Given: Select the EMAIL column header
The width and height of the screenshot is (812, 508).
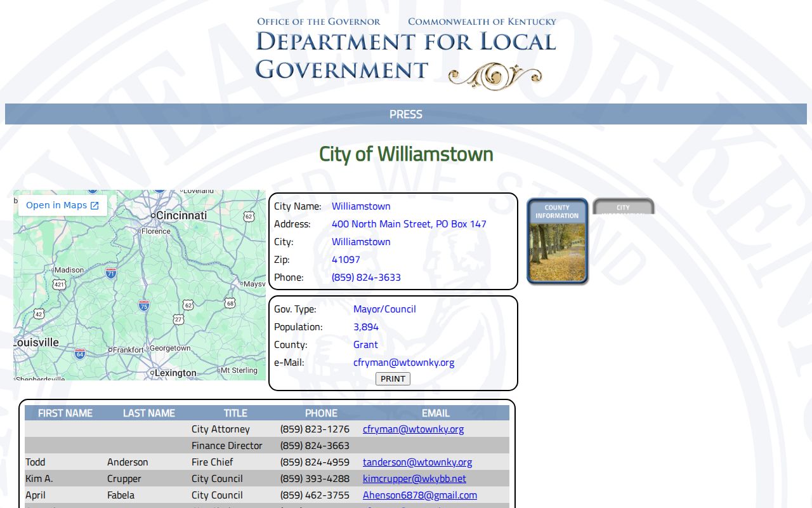Looking at the screenshot, I should 436,413.
